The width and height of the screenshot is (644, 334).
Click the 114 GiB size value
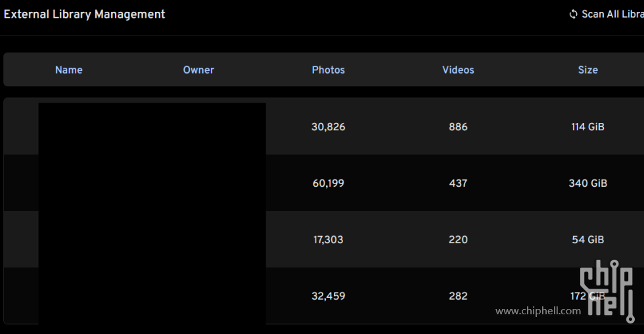click(x=587, y=127)
